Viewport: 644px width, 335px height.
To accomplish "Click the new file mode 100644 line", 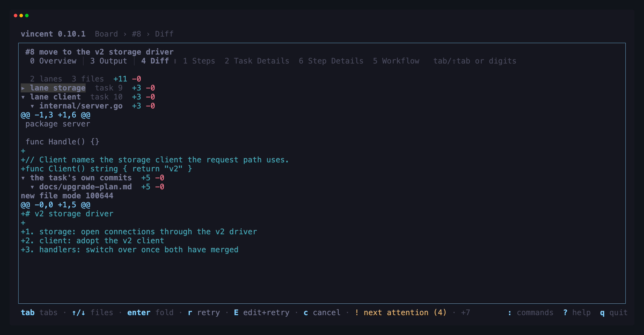I will [x=67, y=196].
